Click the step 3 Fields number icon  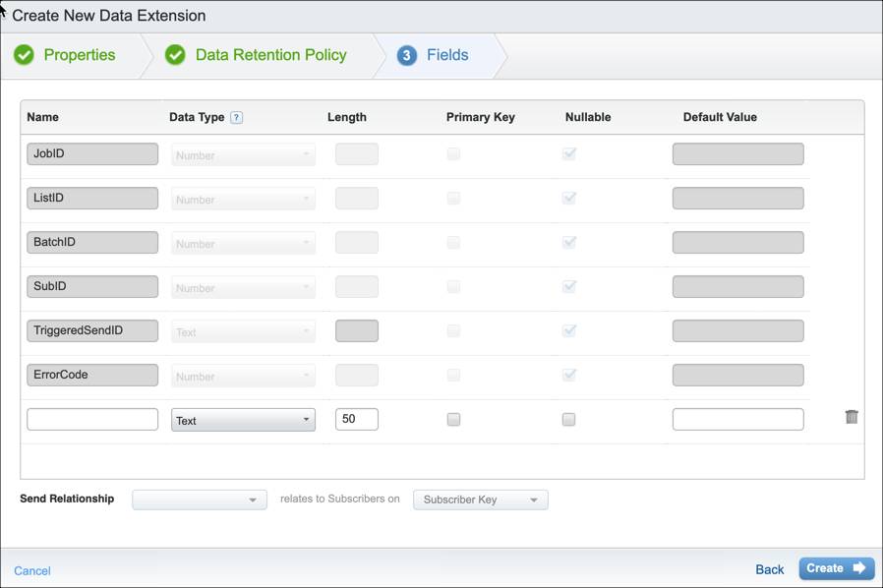pyautogui.click(x=407, y=56)
